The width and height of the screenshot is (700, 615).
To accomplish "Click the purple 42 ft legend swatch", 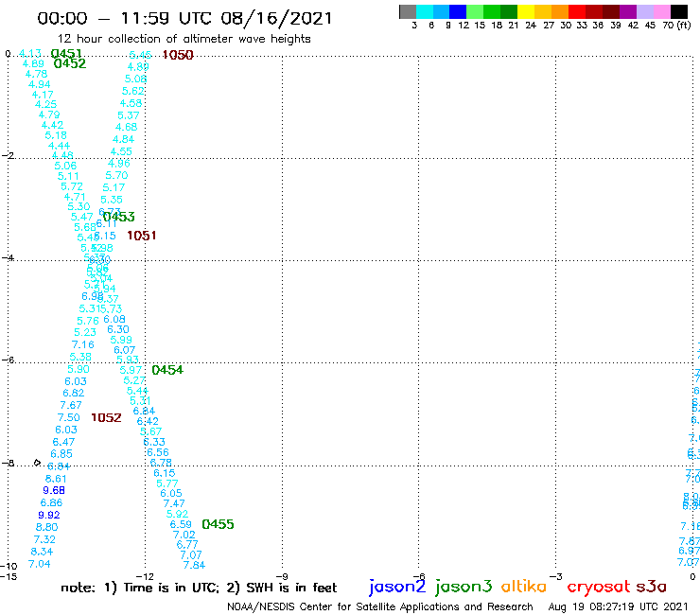I will [628, 11].
